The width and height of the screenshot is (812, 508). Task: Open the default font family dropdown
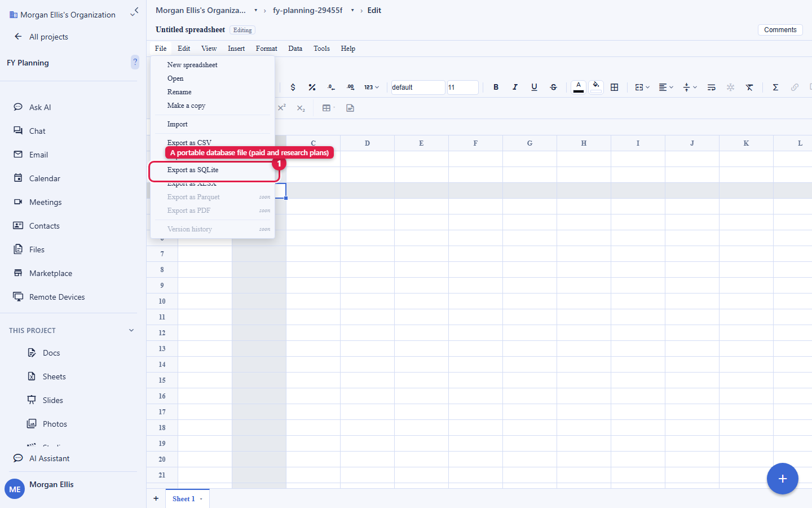tap(418, 87)
